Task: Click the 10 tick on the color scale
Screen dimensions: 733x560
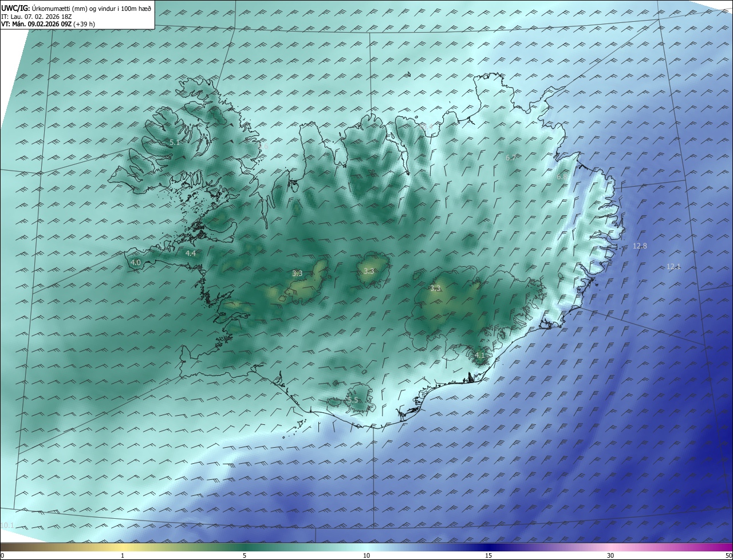Action: 366,555
